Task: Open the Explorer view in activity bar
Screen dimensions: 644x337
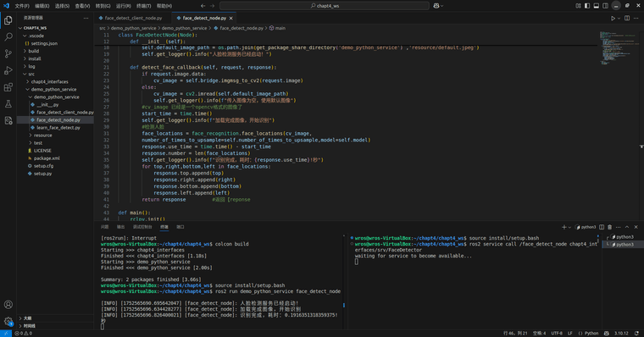Action: pyautogui.click(x=8, y=20)
